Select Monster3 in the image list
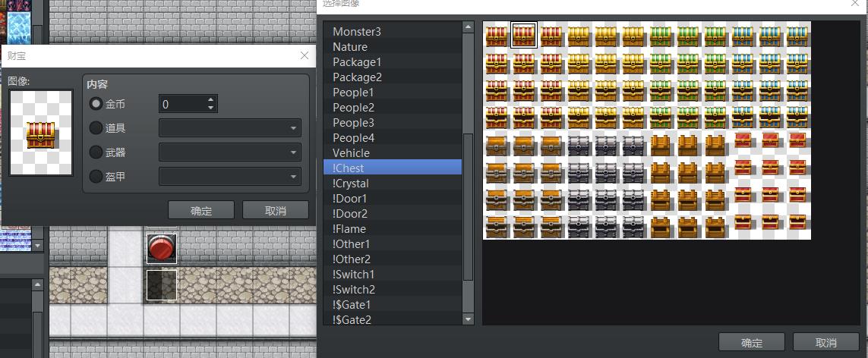 393,32
